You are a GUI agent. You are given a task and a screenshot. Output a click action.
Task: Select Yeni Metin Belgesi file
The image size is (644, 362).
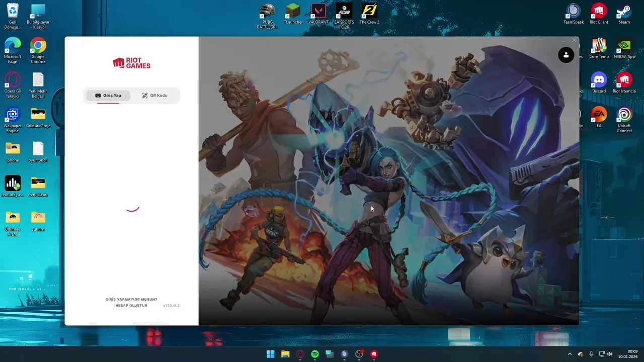[x=38, y=85]
